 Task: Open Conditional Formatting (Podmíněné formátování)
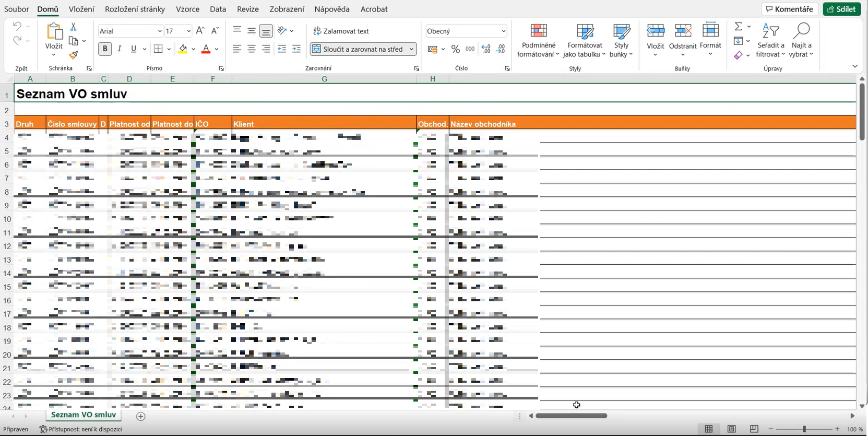click(538, 40)
